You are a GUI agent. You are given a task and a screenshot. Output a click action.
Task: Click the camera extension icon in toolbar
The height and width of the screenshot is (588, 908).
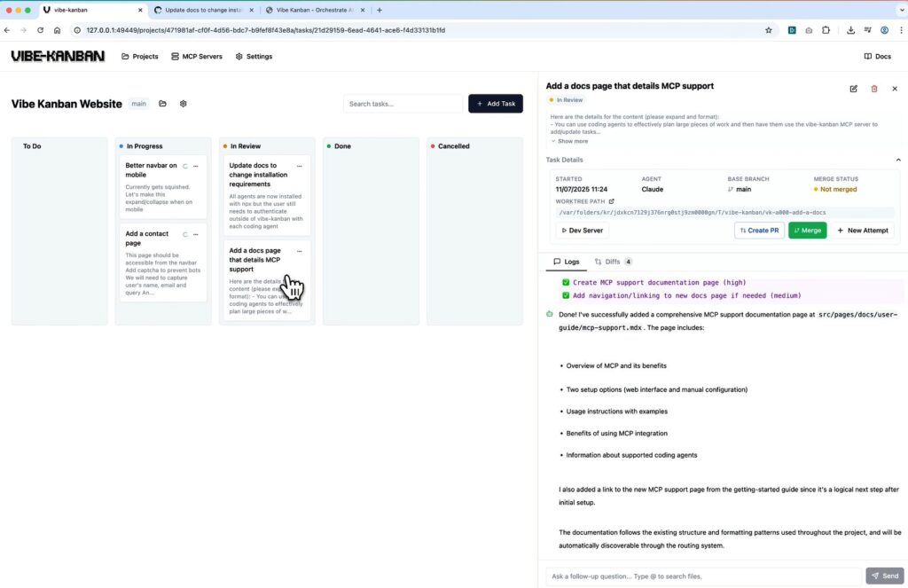click(809, 30)
